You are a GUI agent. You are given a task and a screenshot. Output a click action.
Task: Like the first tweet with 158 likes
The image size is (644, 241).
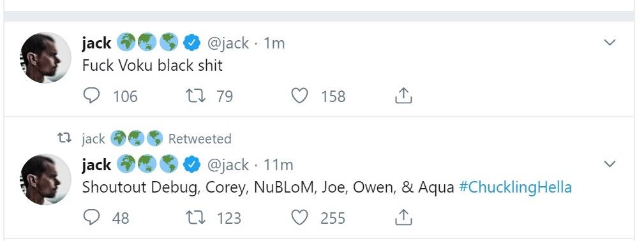point(299,96)
